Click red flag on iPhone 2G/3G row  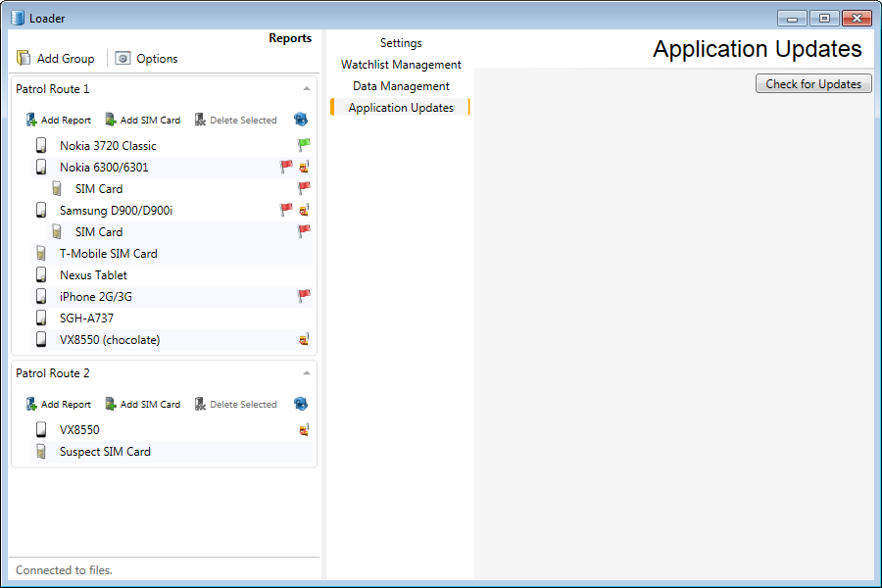pos(304,296)
